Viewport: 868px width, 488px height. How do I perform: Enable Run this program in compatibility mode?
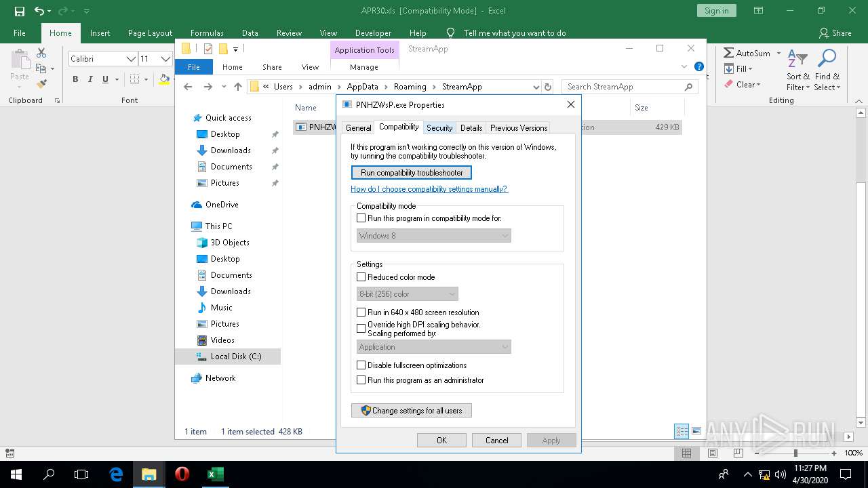(361, 218)
